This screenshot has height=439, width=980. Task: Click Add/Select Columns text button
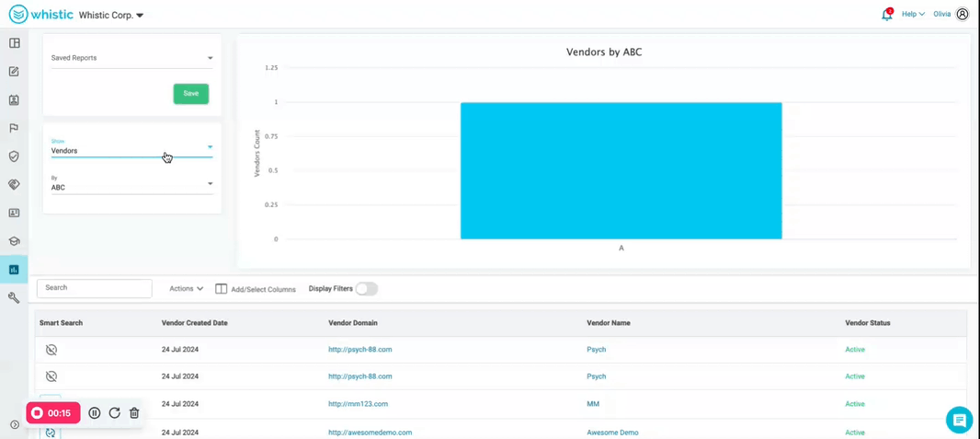tap(263, 290)
